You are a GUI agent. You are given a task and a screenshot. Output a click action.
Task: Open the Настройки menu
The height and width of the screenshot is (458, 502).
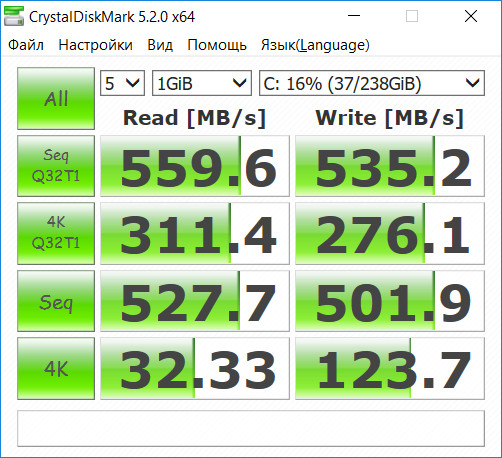click(95, 45)
